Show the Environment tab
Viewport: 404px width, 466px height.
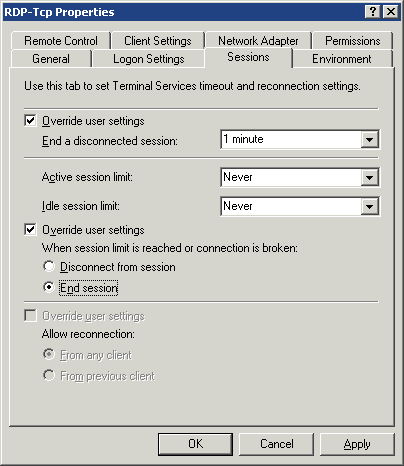pyautogui.click(x=342, y=59)
